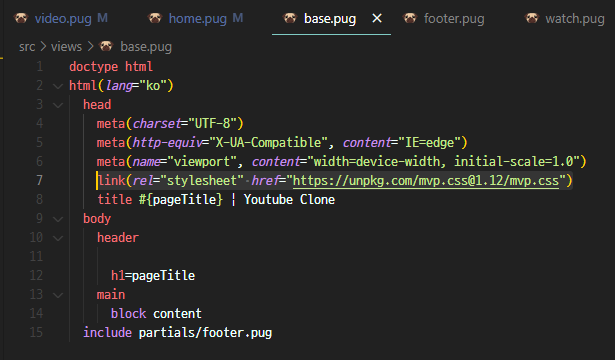Screen dimensions: 615x360
Task: Click 'partials/footer.pug' include path
Action: [205, 333]
